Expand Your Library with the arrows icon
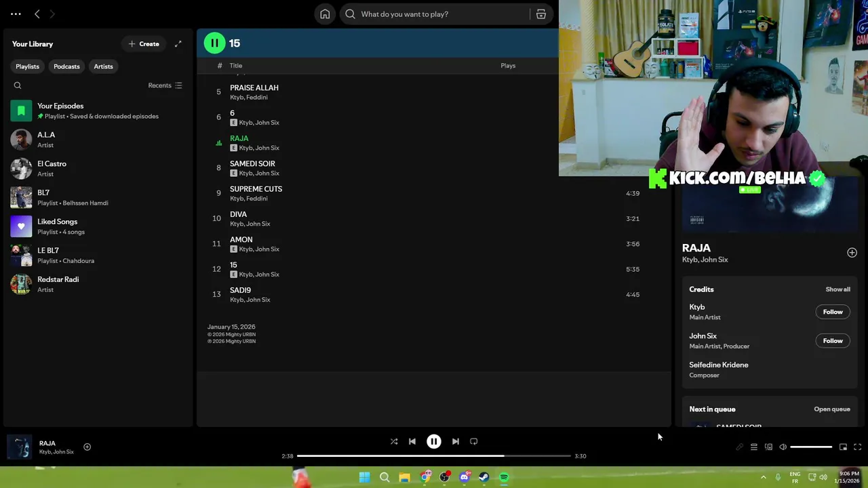This screenshot has height=488, width=868. coord(178,44)
